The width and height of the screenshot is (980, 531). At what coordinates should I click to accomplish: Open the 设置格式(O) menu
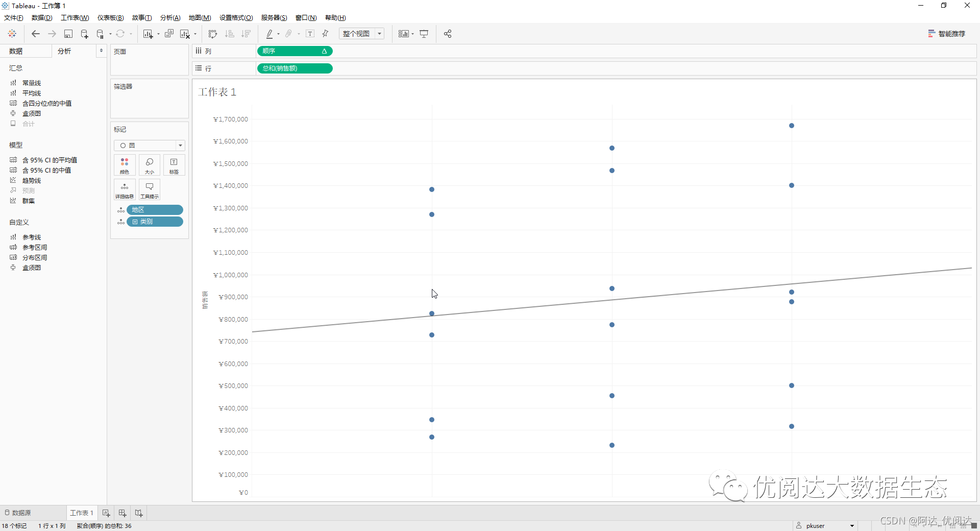pyautogui.click(x=236, y=18)
